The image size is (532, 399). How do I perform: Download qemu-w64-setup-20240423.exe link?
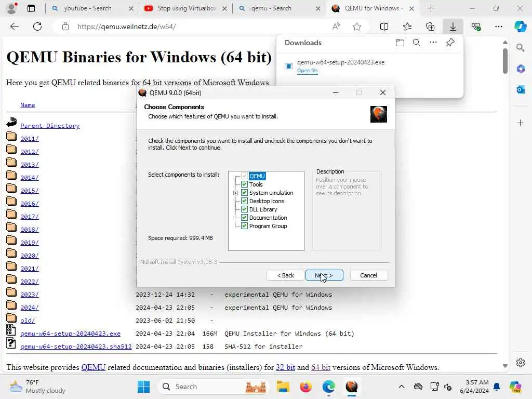(x=70, y=334)
